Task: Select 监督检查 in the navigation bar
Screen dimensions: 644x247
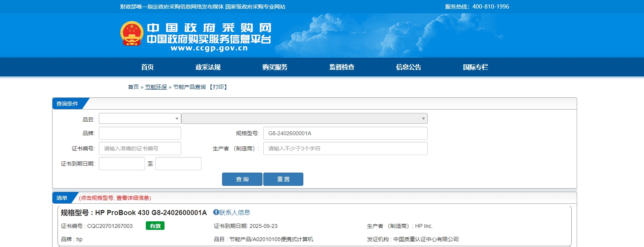Action: (x=342, y=67)
